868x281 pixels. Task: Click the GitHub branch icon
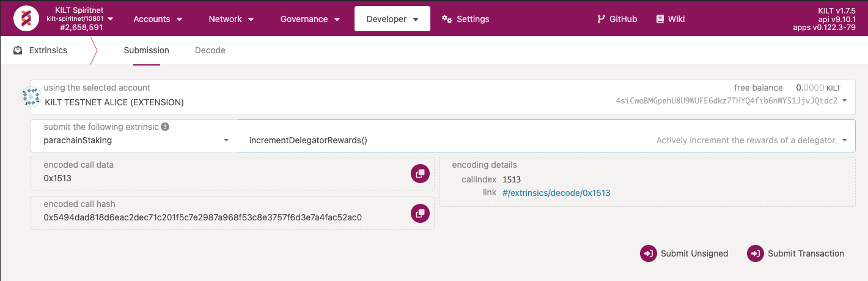(x=601, y=19)
